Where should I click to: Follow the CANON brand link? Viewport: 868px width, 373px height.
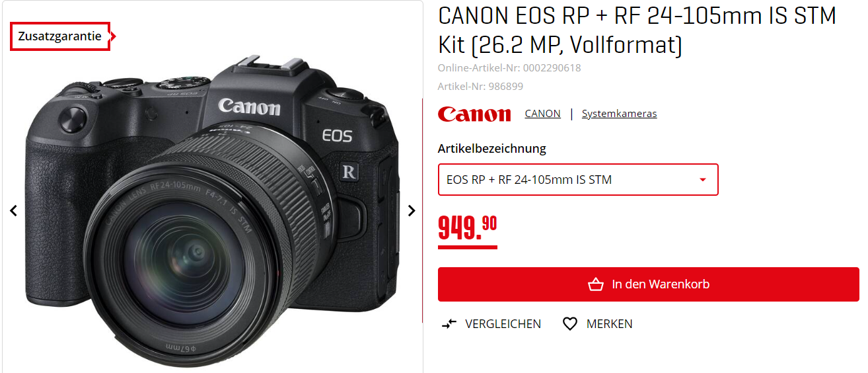542,114
